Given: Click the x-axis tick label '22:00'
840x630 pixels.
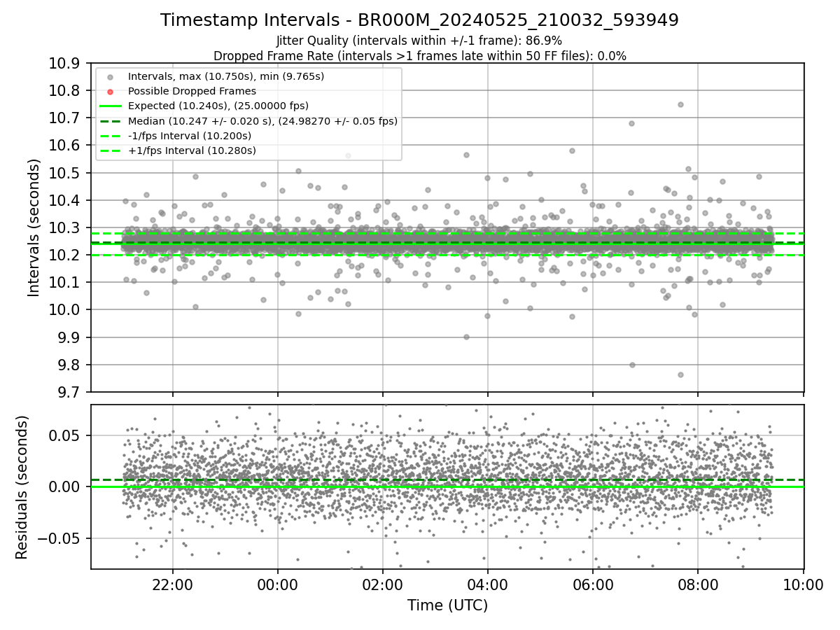Looking at the screenshot, I should tap(172, 584).
